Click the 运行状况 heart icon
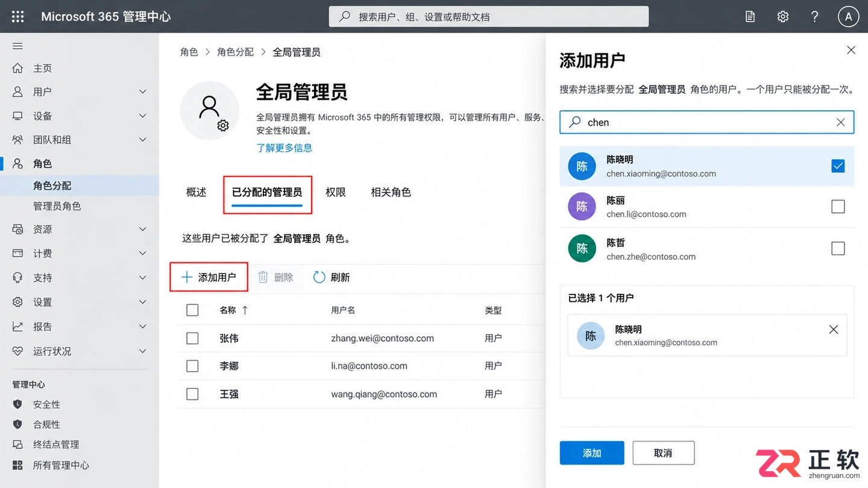This screenshot has height=488, width=868. click(x=18, y=351)
